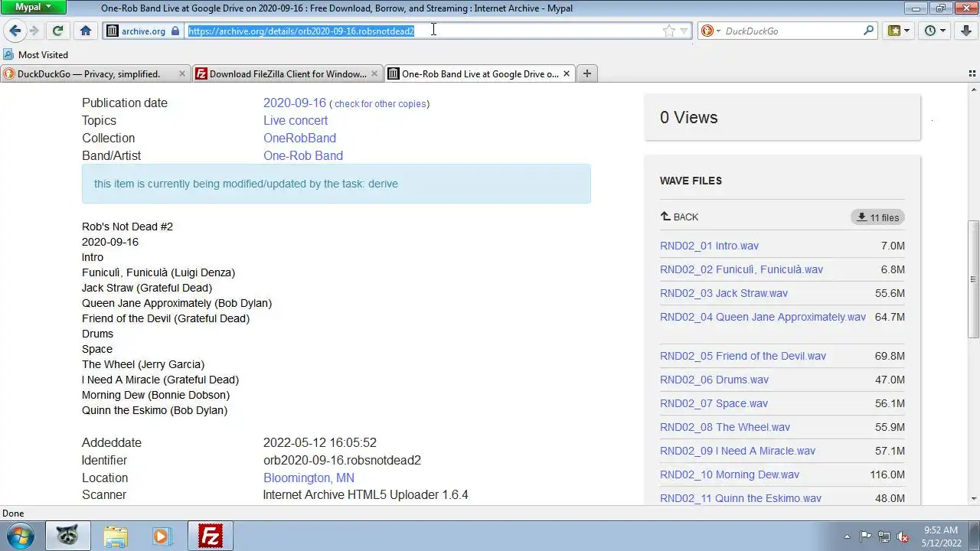Image resolution: width=980 pixels, height=551 pixels.
Task: Click the DuckDuckGo search field
Action: coord(792,31)
